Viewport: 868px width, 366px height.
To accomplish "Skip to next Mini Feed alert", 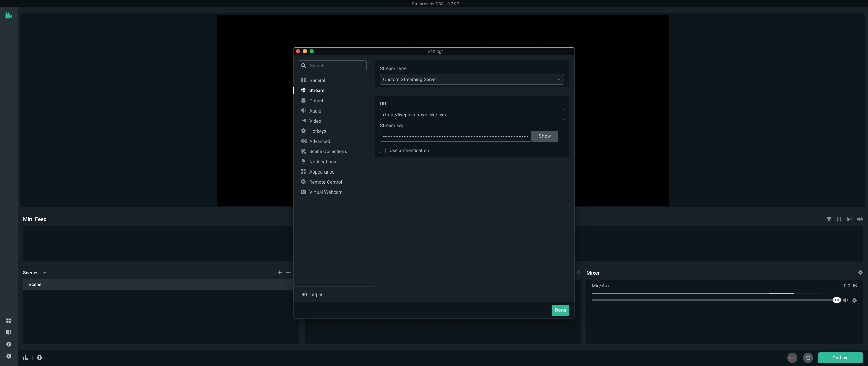I will 849,219.
